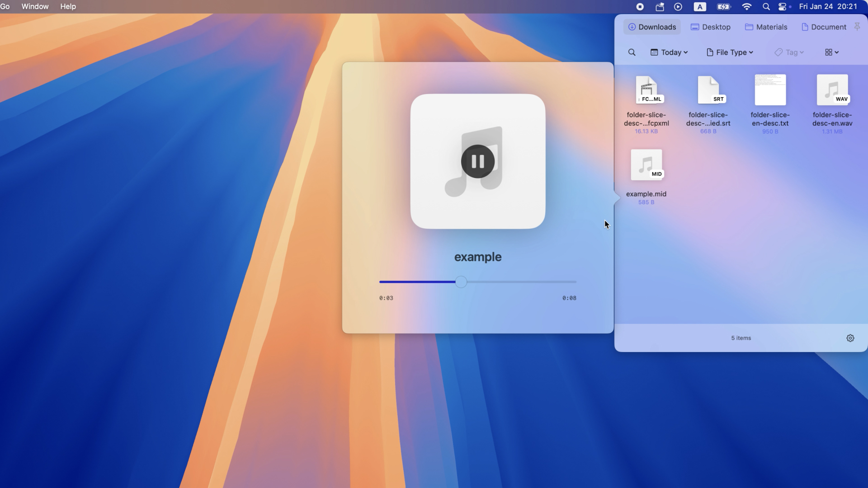
Task: Open search in the Downloads panel
Action: pyautogui.click(x=632, y=52)
